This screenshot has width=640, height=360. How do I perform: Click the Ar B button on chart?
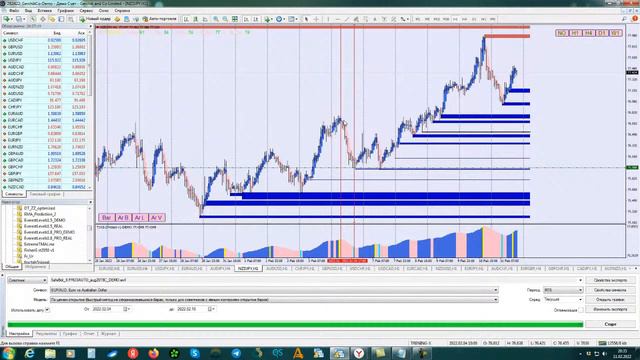coord(123,218)
